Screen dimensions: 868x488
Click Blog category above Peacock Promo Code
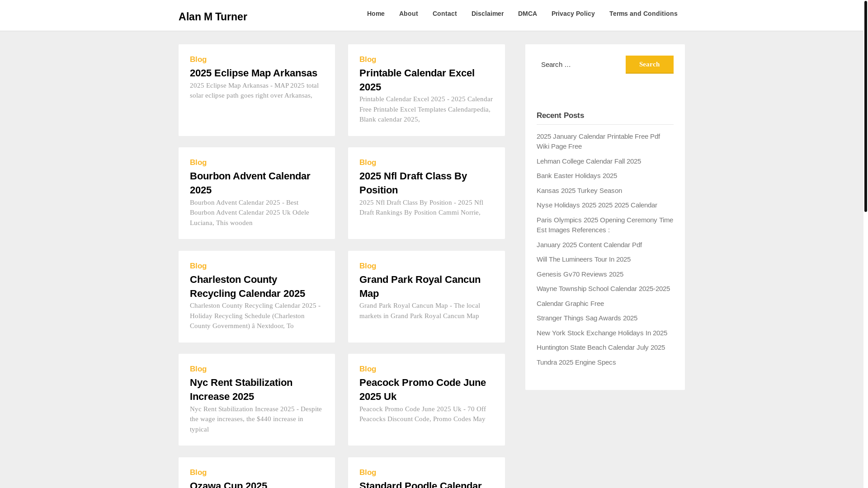[x=368, y=369]
